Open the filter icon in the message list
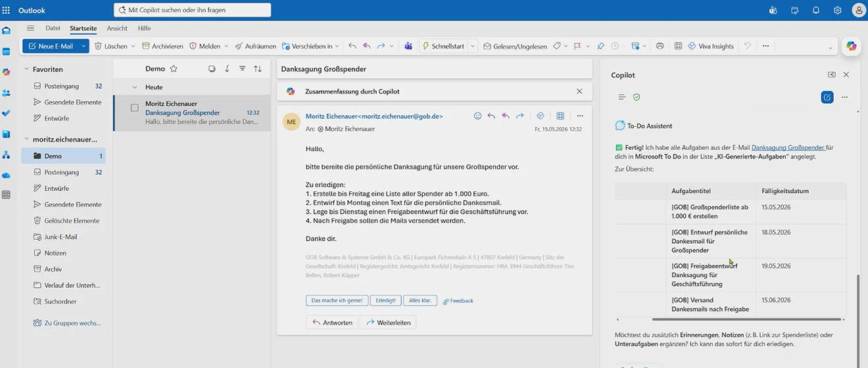 (x=243, y=68)
